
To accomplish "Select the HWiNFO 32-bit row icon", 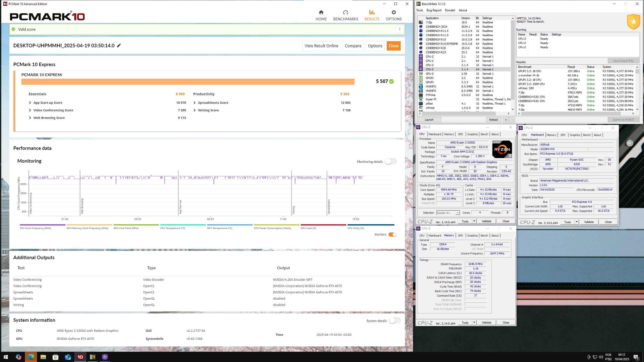I will pyautogui.click(x=421, y=86).
